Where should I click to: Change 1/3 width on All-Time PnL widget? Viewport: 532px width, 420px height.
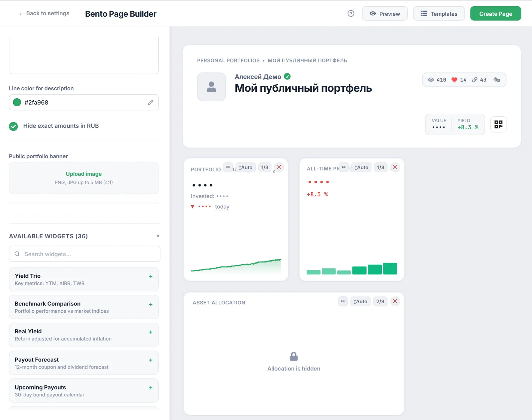381,167
